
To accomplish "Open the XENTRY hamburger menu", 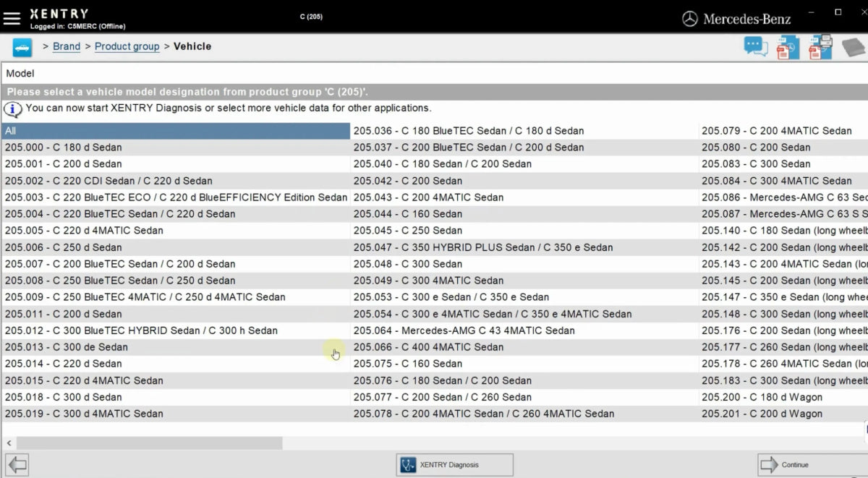I will 12,18.
